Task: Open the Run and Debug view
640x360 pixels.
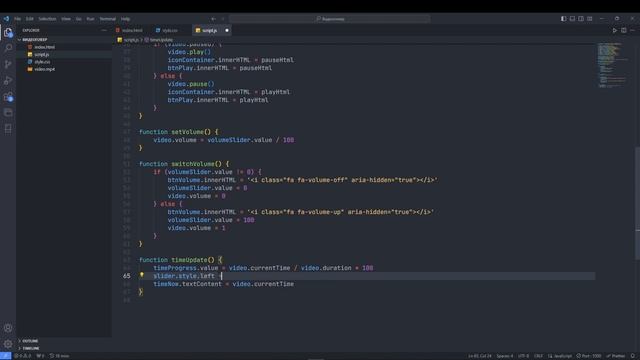Action: [x=8, y=80]
